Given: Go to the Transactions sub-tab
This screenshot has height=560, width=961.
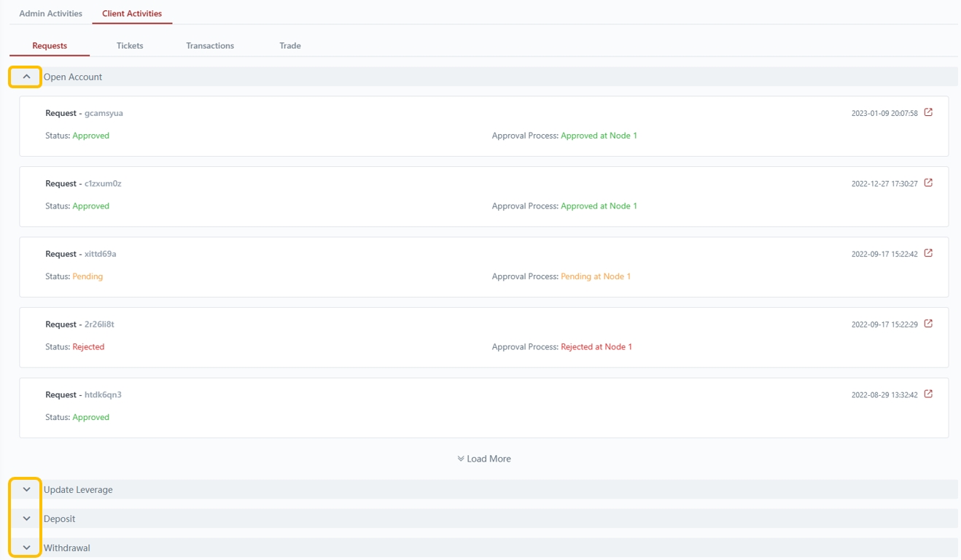Looking at the screenshot, I should [x=210, y=45].
